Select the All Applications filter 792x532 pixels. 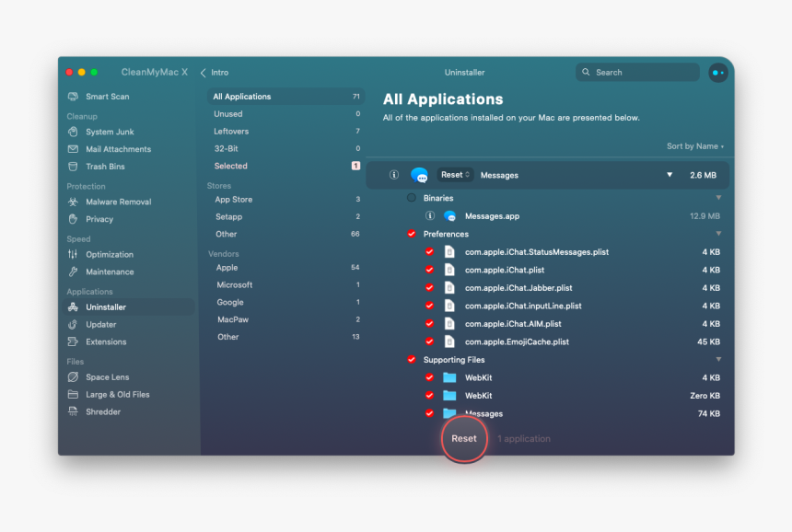(285, 97)
